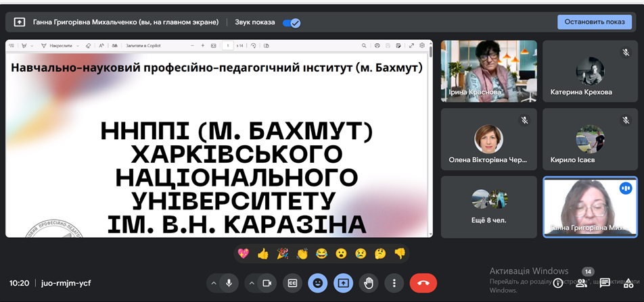Select Кирило Ісаєв participant tile
The image size is (644, 302).
coord(590,139)
